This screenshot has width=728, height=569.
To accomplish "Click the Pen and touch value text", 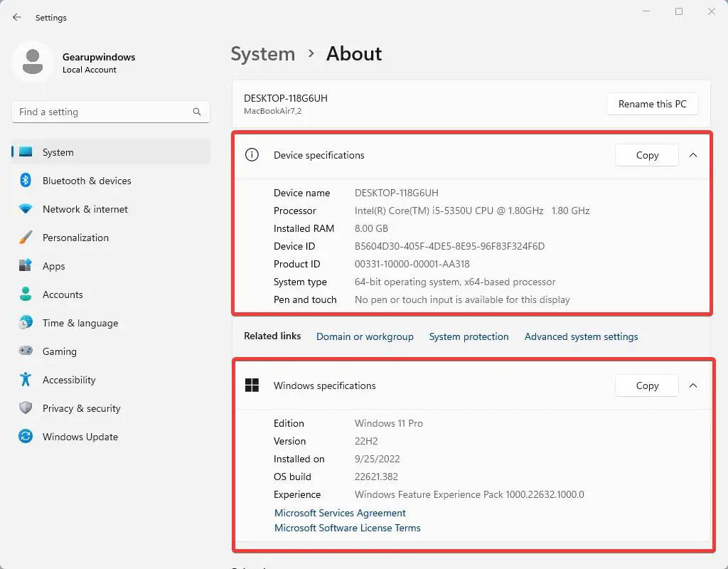I will click(x=462, y=299).
